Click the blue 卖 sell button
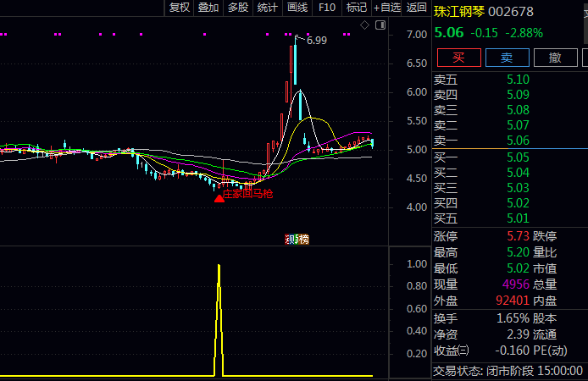This screenshot has width=588, height=381. pos(507,58)
